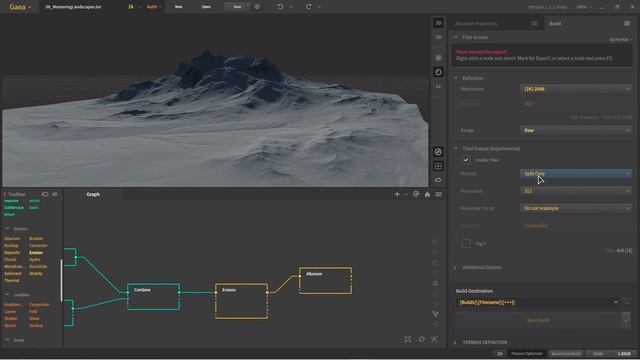The image size is (640, 360).
Task: Select the Sediment node in Toolbox
Action: [x=13, y=273]
